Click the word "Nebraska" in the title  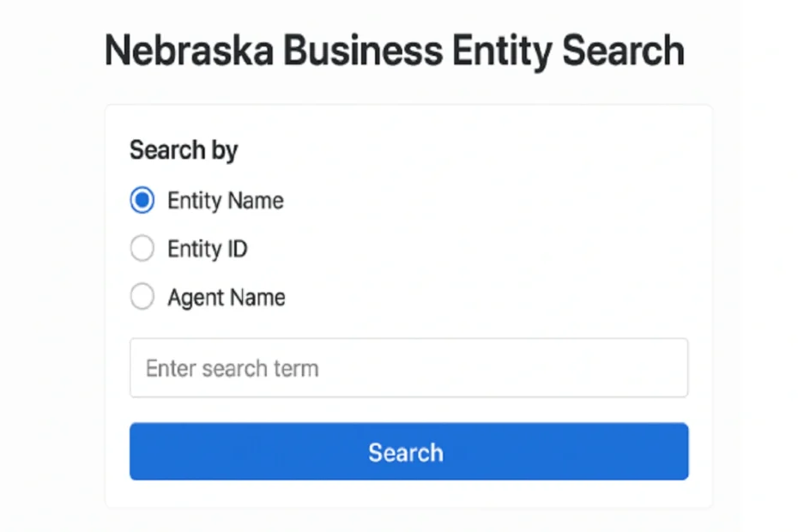[x=189, y=51]
